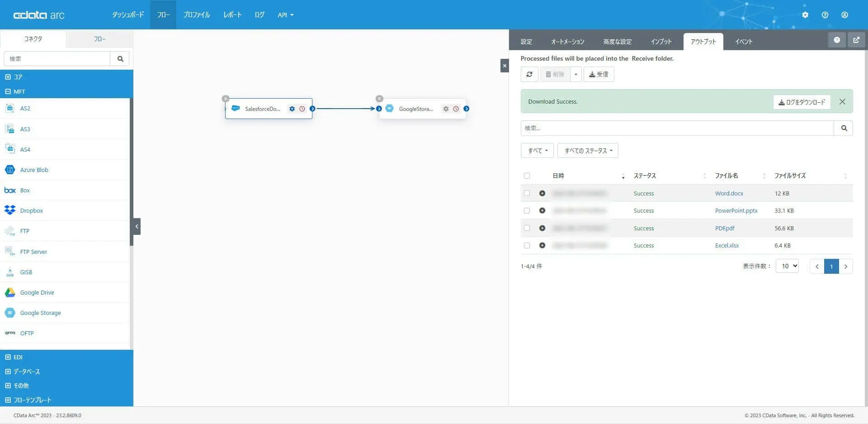Open レポート in top navigation
The image size is (868, 424).
tap(232, 15)
